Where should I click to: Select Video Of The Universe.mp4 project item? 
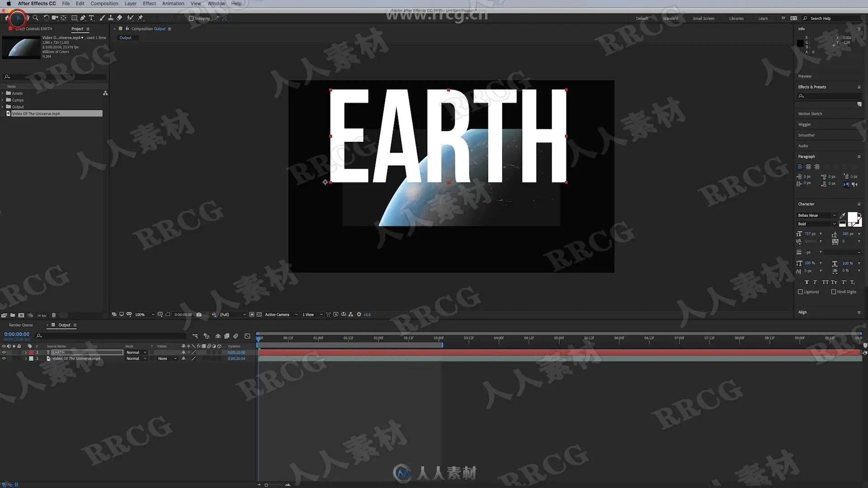click(36, 114)
